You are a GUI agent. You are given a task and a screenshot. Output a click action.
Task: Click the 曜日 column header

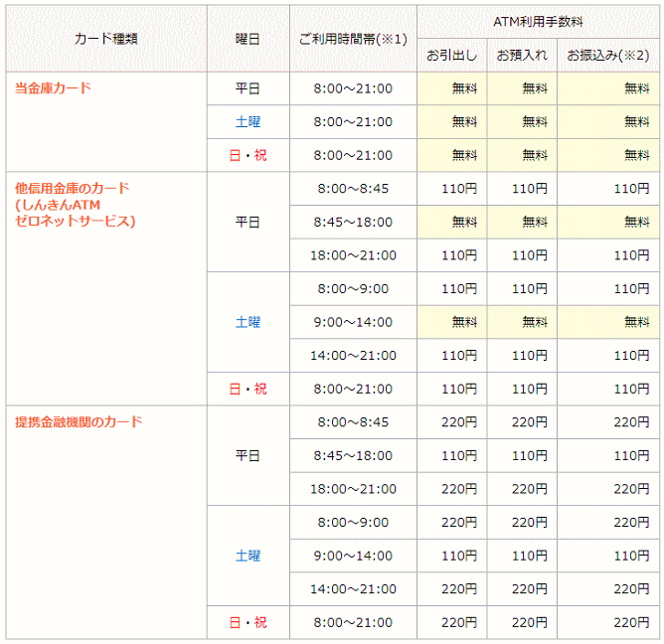click(x=249, y=39)
